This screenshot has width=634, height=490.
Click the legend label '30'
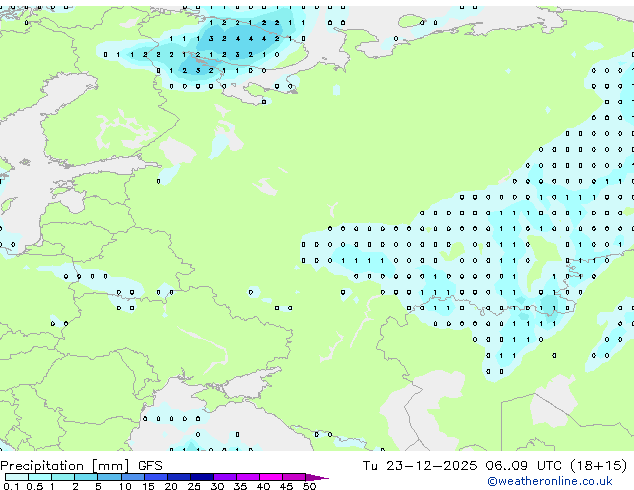(217, 486)
